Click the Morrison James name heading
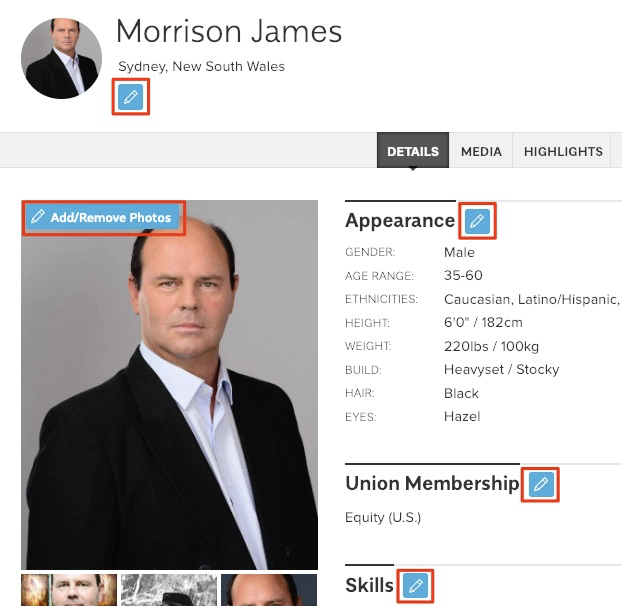The width and height of the screenshot is (622, 606). click(x=229, y=31)
